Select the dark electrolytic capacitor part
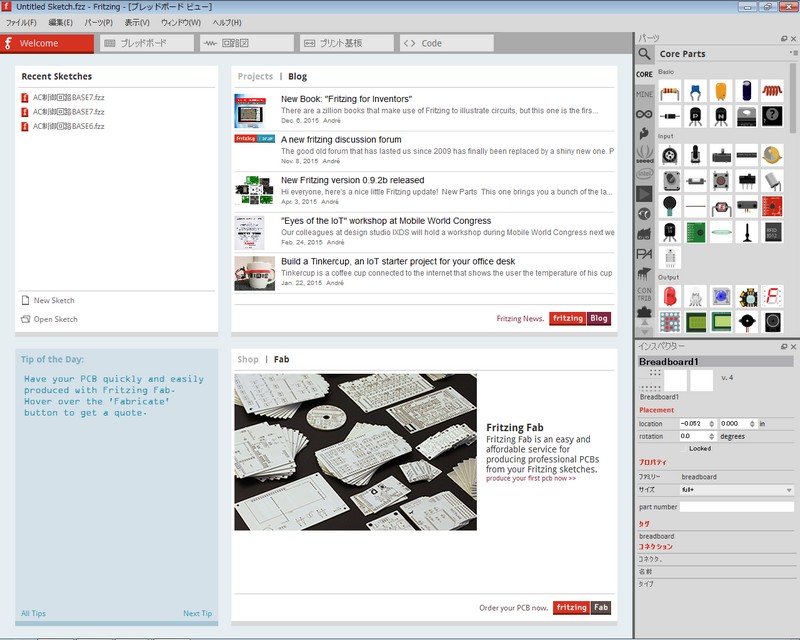The image size is (800, 640). click(x=746, y=92)
